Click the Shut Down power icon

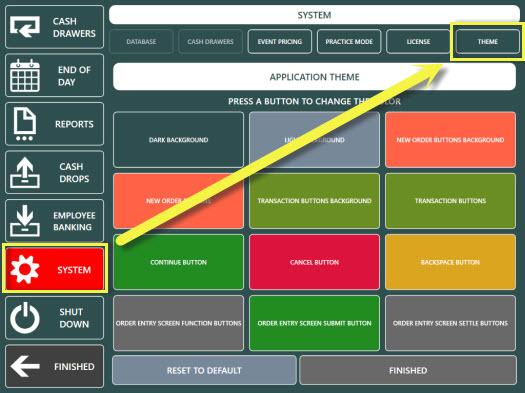pos(25,318)
